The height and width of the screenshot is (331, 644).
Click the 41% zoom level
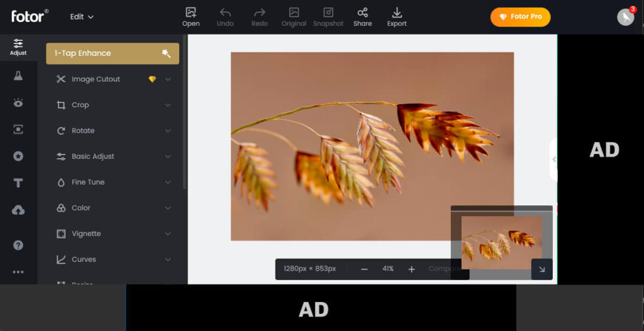387,269
